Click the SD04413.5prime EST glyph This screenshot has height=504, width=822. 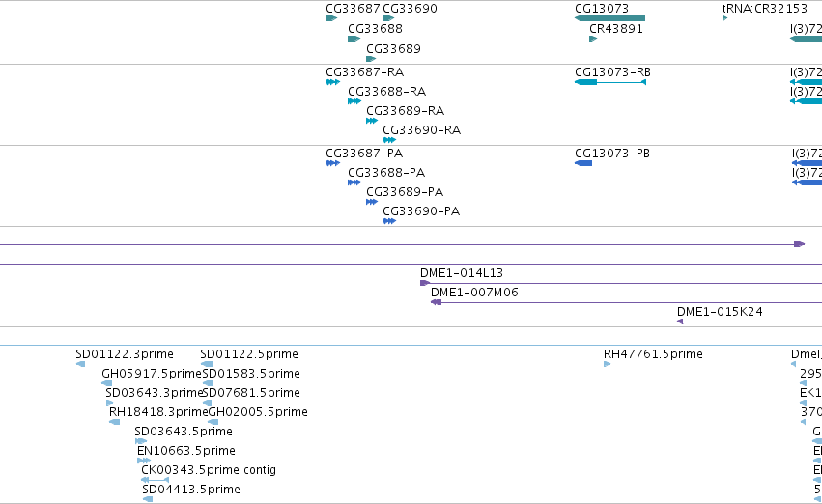pos(148,499)
